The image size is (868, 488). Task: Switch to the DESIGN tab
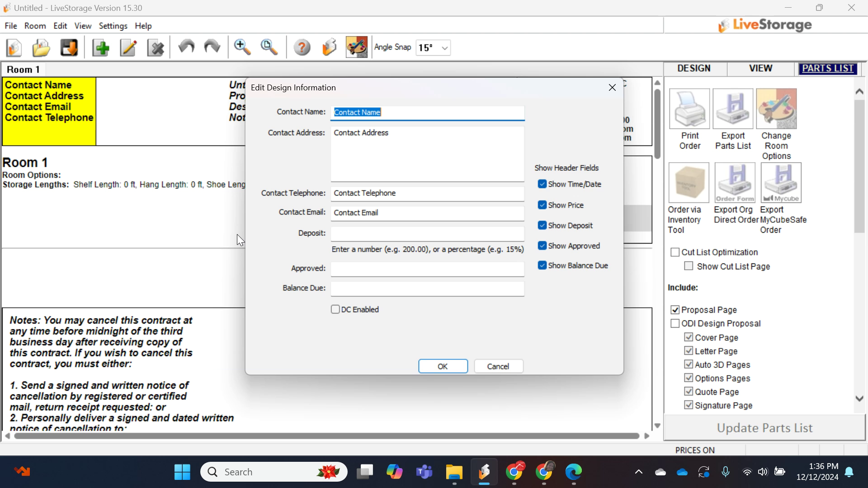click(x=694, y=69)
